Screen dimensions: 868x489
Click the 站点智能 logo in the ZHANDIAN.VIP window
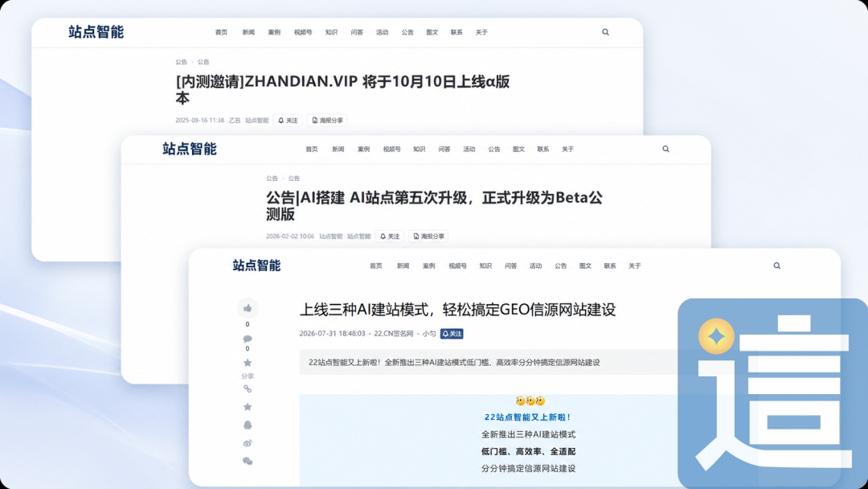tap(96, 31)
